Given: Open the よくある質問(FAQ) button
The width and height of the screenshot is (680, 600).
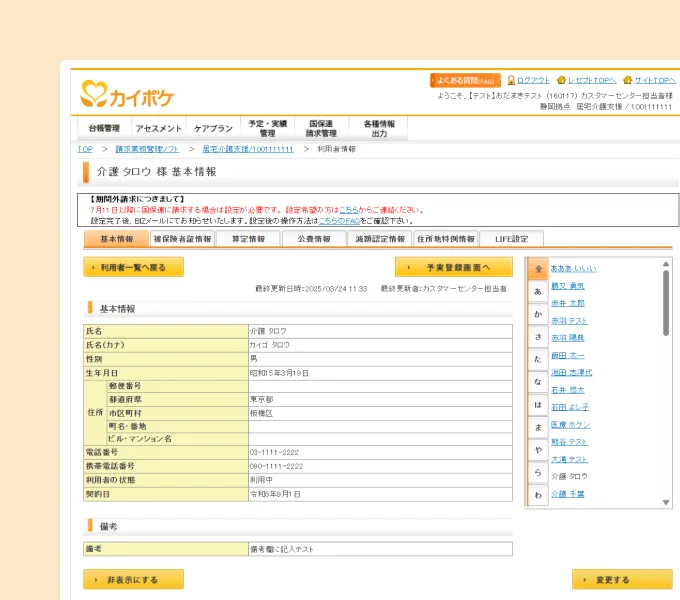Looking at the screenshot, I should [465, 80].
